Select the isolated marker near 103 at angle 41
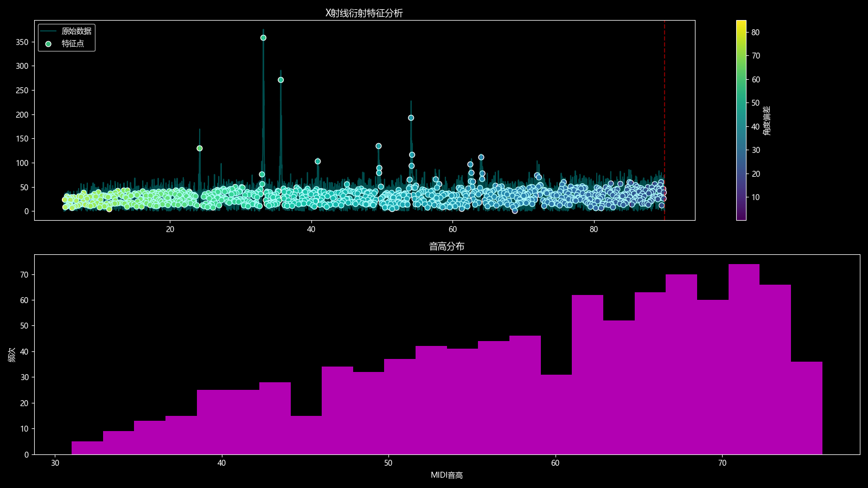This screenshot has height=488, width=868. pos(317,162)
